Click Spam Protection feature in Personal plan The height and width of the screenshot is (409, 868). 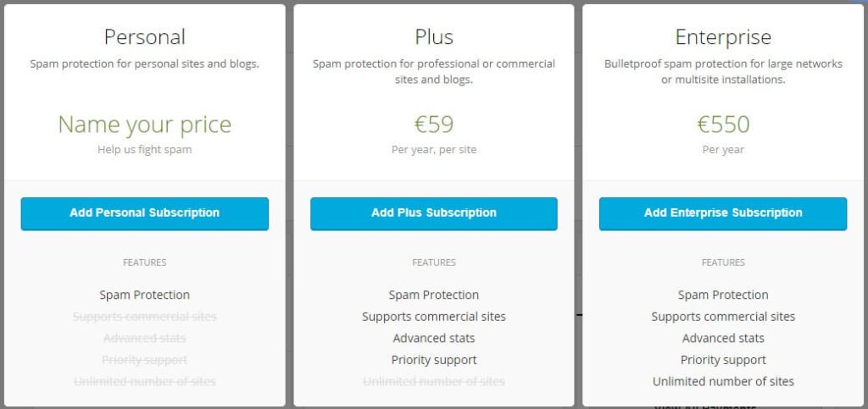point(144,295)
